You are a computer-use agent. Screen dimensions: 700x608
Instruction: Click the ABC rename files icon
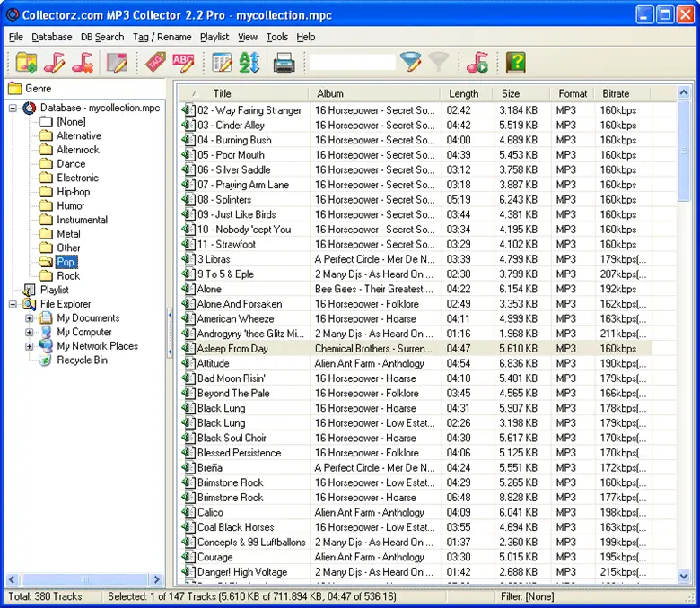point(183,62)
